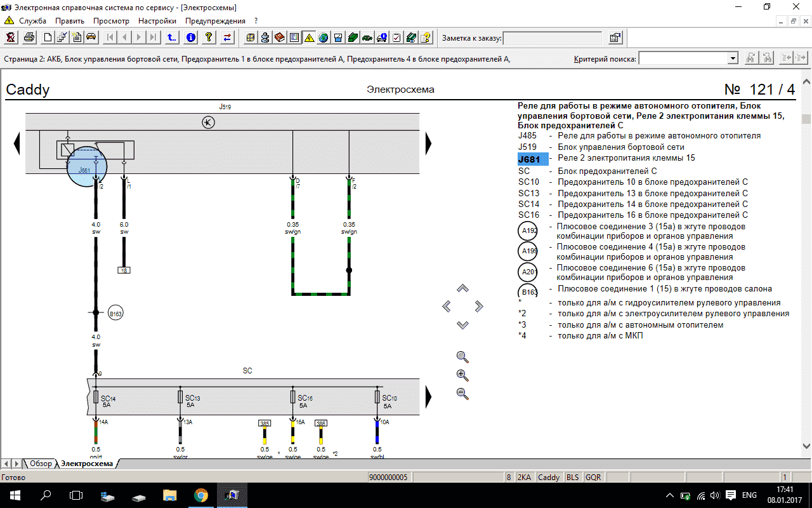This screenshot has width=812, height=508.
Task: Go to the first page via toolbar arrow
Action: (x=110, y=37)
